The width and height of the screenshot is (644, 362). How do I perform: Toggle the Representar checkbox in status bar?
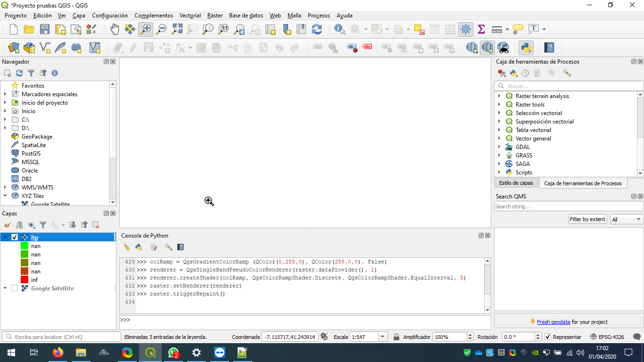click(x=547, y=337)
